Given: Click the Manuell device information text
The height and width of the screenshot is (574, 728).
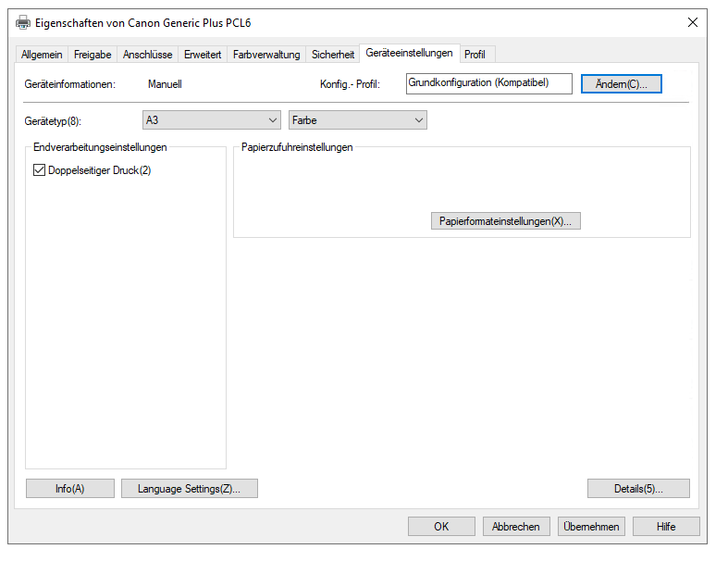Looking at the screenshot, I should [x=165, y=84].
